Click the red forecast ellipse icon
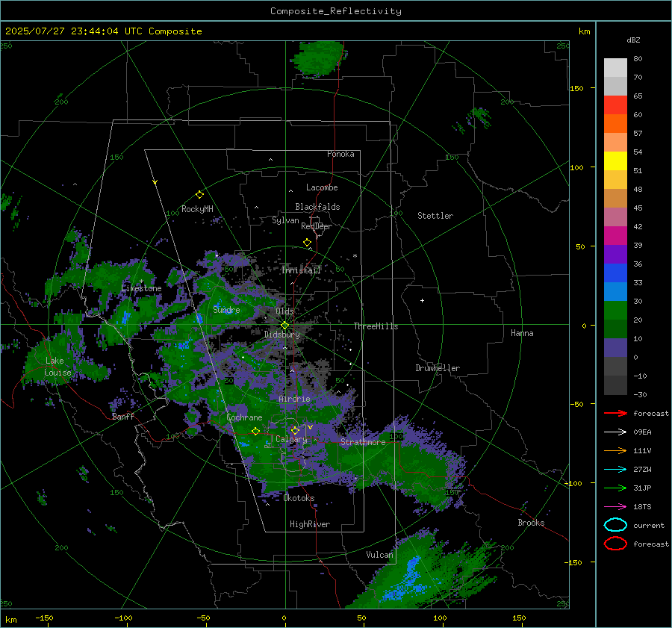This screenshot has width=672, height=628. tap(615, 544)
